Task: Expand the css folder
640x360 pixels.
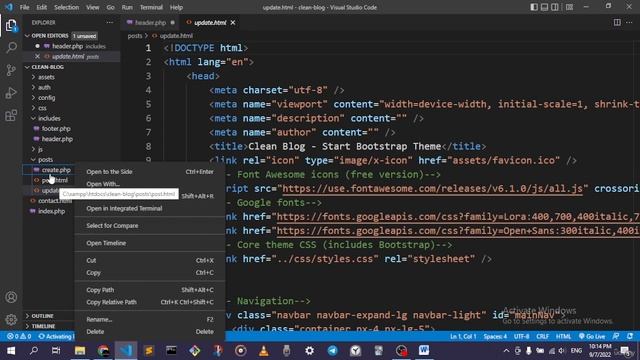Action: click(42, 108)
